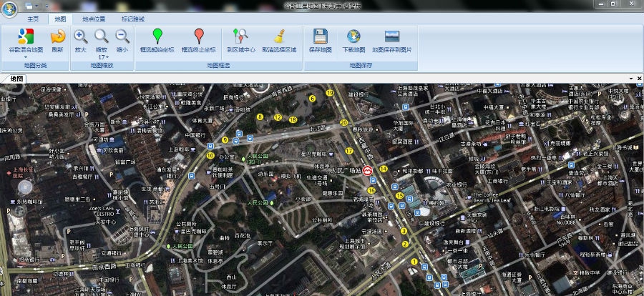This screenshot has width=644, height=296.
Task: Open the round application orb menu
Action: coord(9,9)
